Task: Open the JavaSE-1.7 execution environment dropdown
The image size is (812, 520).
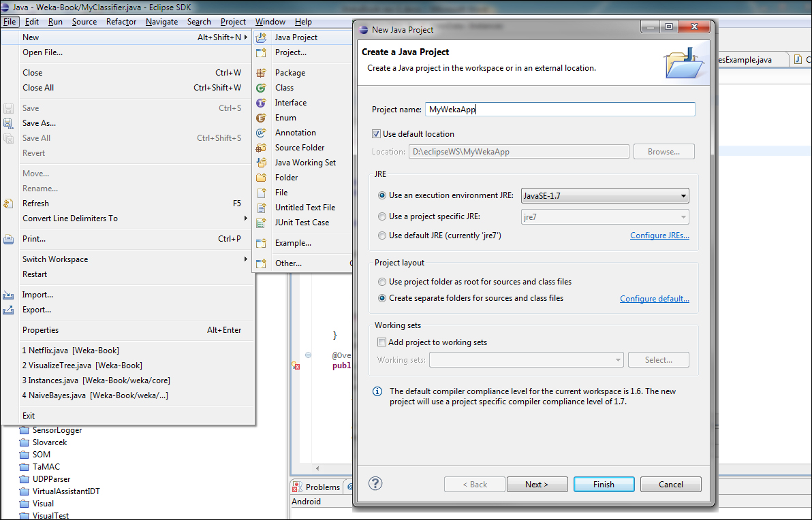Action: pos(604,196)
